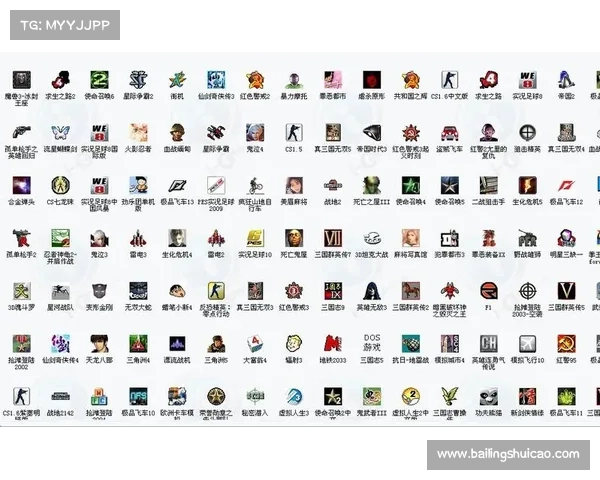The image size is (600, 480).
Task: Select the 极品飞车10 NFS icon
Action: pyautogui.click(x=138, y=397)
